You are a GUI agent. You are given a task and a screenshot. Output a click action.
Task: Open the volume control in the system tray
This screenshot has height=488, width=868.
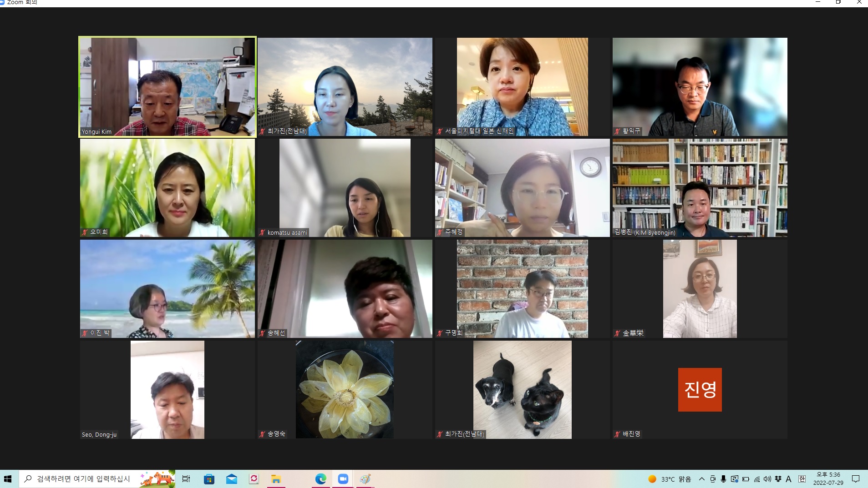767,479
